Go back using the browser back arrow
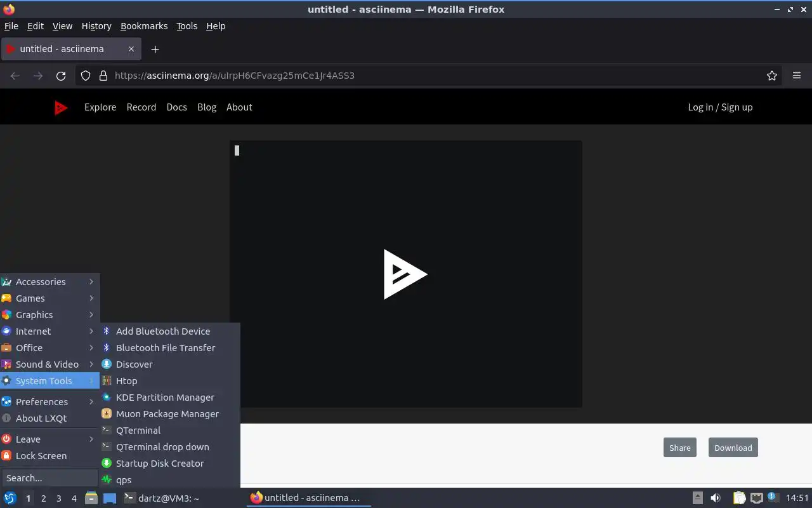 point(15,76)
